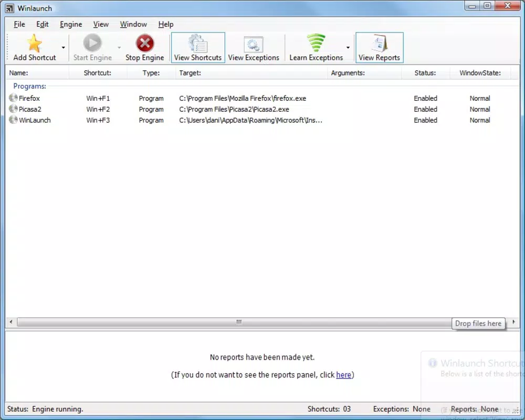Click the 'here' link to hide reports panel
This screenshot has height=420, width=525.
point(343,375)
